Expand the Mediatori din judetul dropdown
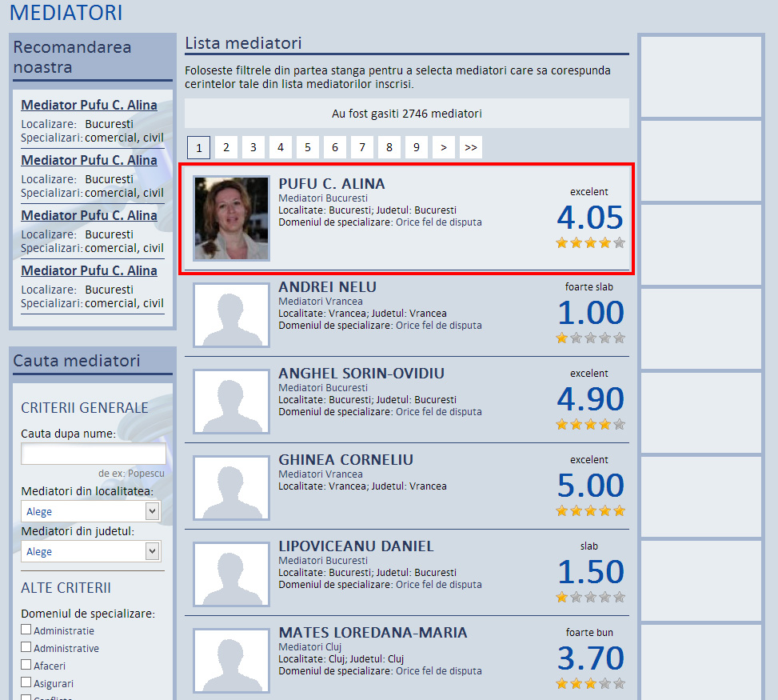Image resolution: width=778 pixels, height=700 pixels. pos(90,551)
